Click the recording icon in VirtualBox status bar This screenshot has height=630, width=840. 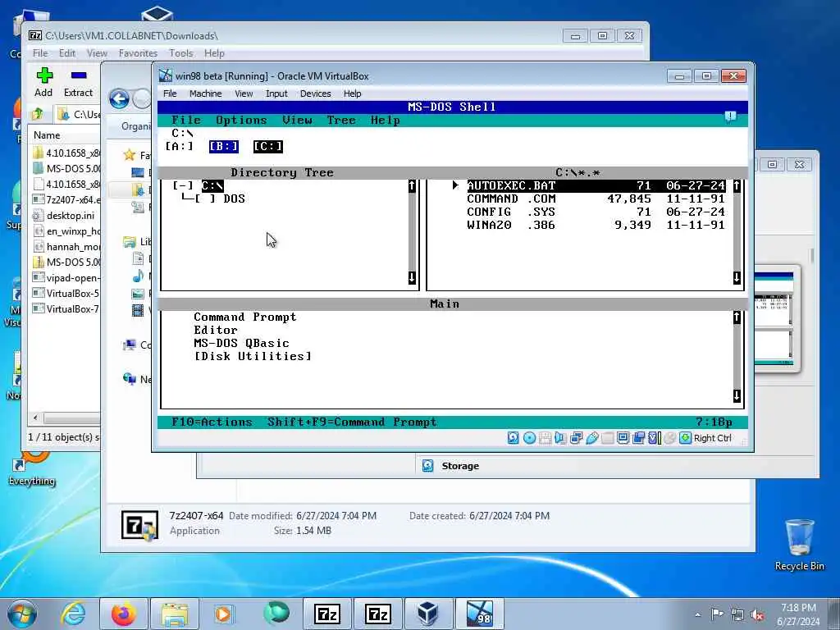point(638,438)
